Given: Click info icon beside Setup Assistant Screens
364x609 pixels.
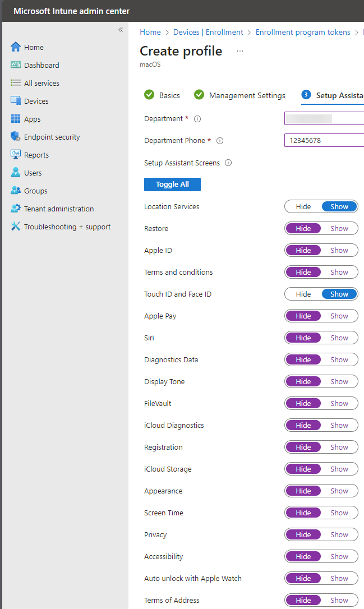Looking at the screenshot, I should (228, 163).
